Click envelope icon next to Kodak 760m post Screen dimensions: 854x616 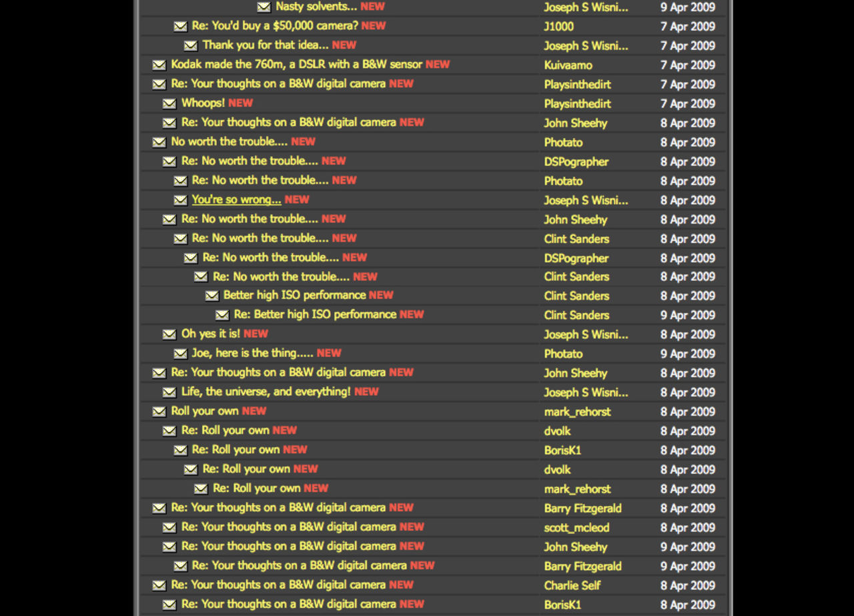click(x=159, y=65)
